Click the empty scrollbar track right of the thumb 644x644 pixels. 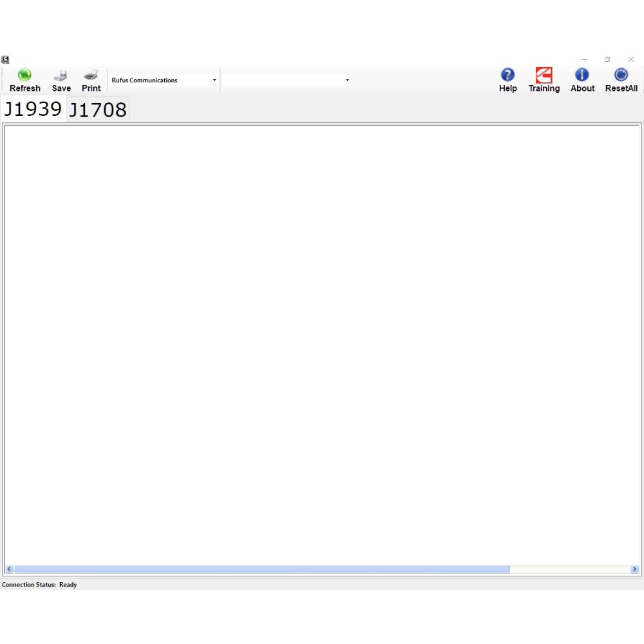[569, 569]
